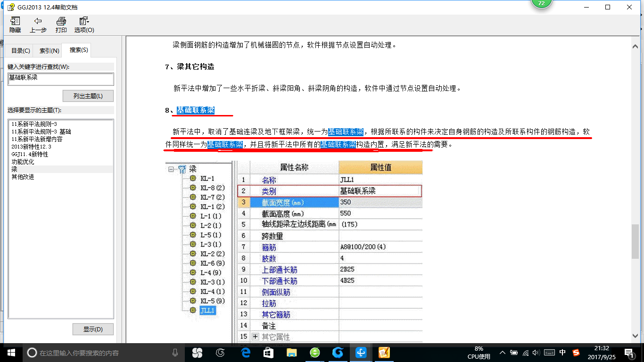Click 上部通长筋 value 2B25
The image size is (644, 362).
coord(347,270)
